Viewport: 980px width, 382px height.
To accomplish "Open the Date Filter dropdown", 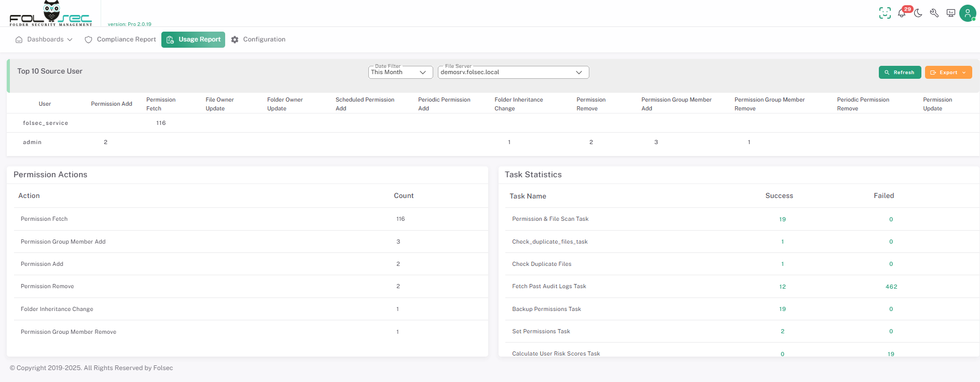I will pyautogui.click(x=400, y=73).
